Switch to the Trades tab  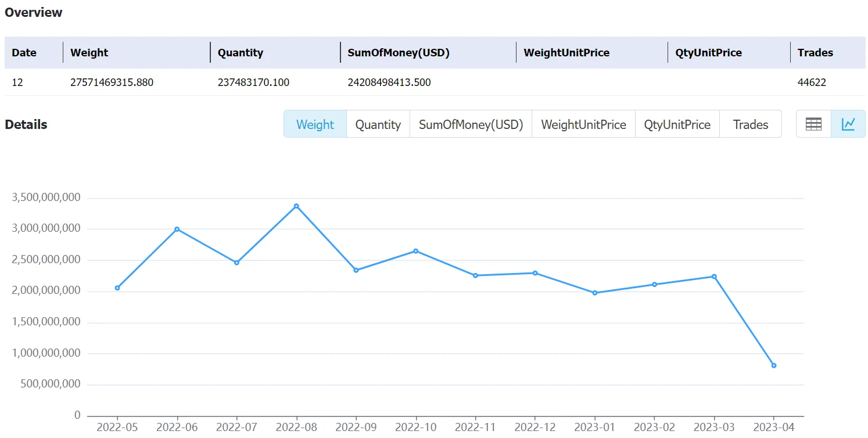click(751, 124)
